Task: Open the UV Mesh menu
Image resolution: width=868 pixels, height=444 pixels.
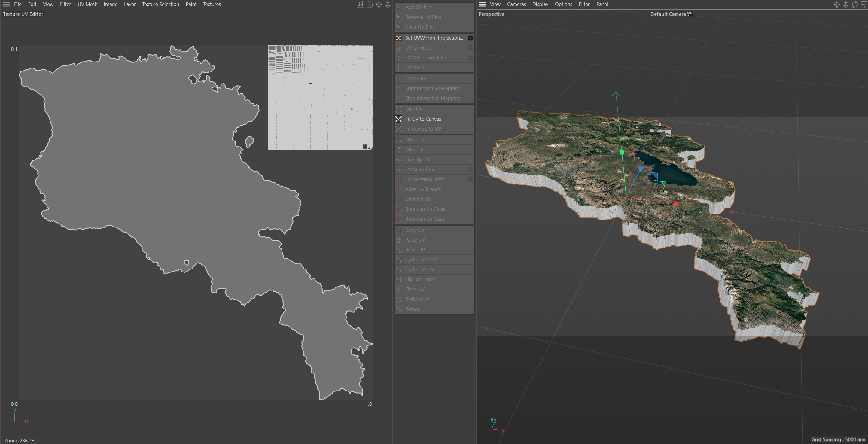Action: click(x=87, y=5)
